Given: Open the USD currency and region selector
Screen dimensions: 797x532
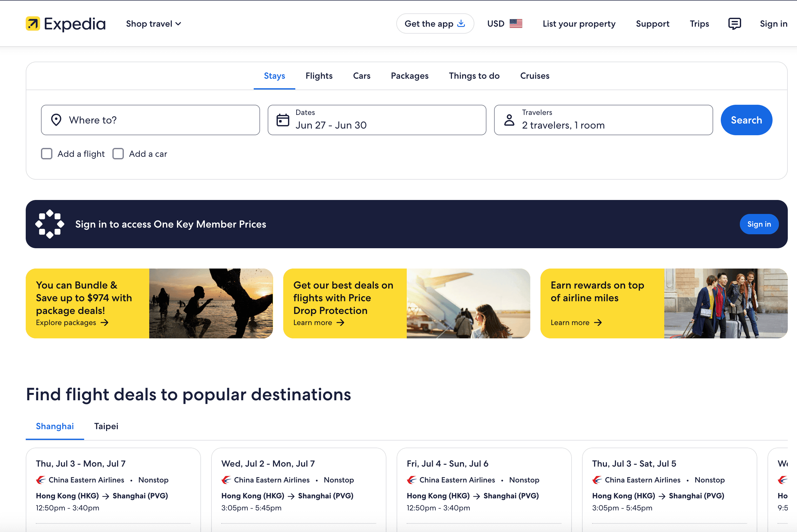Looking at the screenshot, I should tap(505, 24).
